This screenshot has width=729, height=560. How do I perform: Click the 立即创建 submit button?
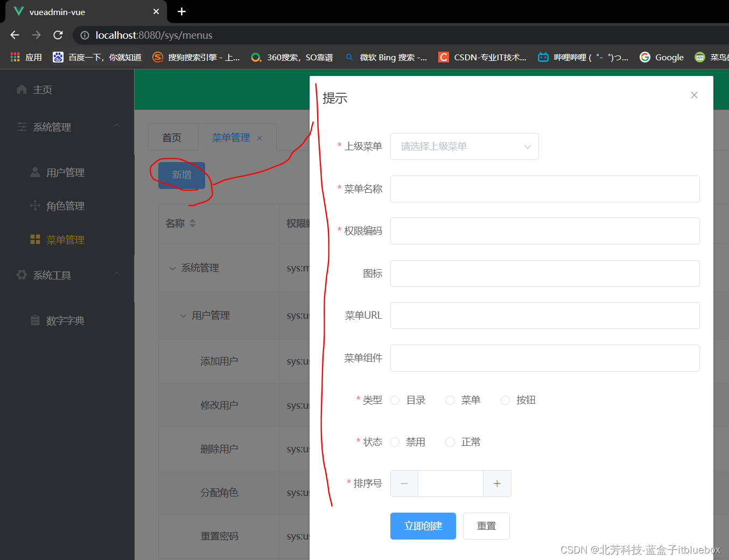(x=423, y=526)
